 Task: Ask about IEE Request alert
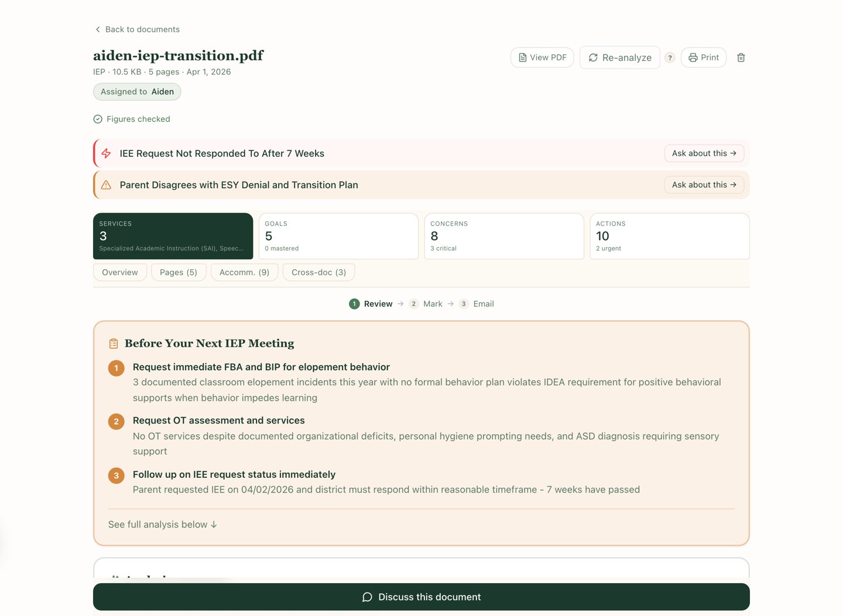[704, 153]
